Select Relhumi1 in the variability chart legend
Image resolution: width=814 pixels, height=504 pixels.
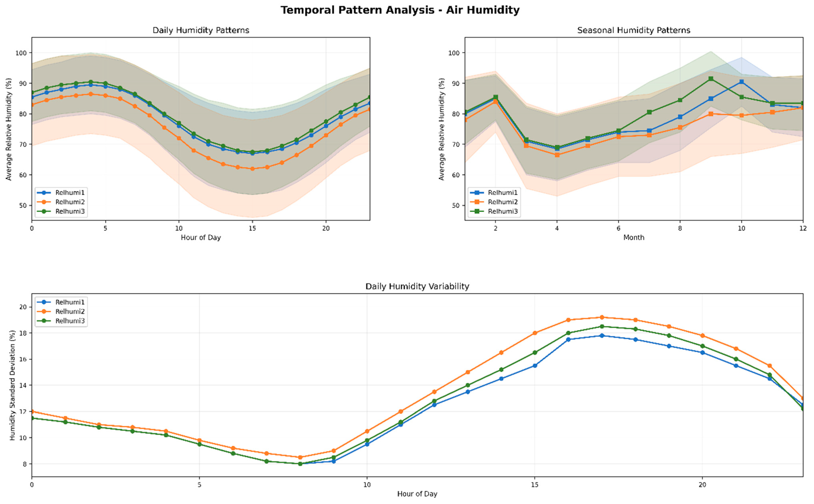[x=70, y=302]
